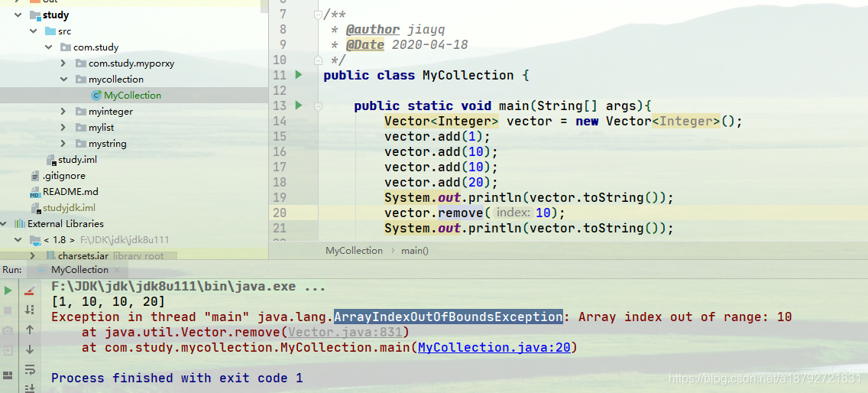Click the Restore Layout icon in Run panel
This screenshot has height=393, width=868.
pos(8,375)
